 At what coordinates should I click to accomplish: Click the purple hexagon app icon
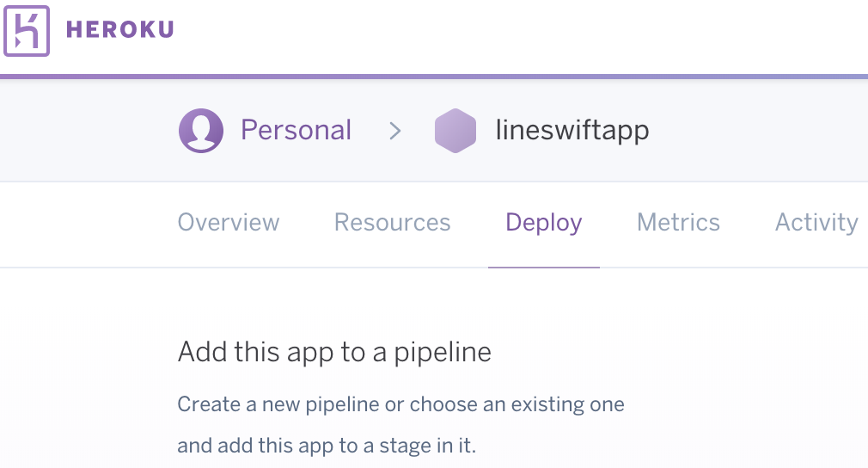pyautogui.click(x=455, y=131)
